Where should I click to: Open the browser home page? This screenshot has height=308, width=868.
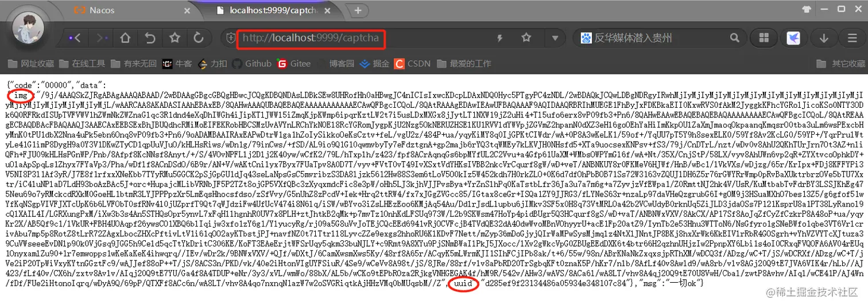(x=125, y=38)
